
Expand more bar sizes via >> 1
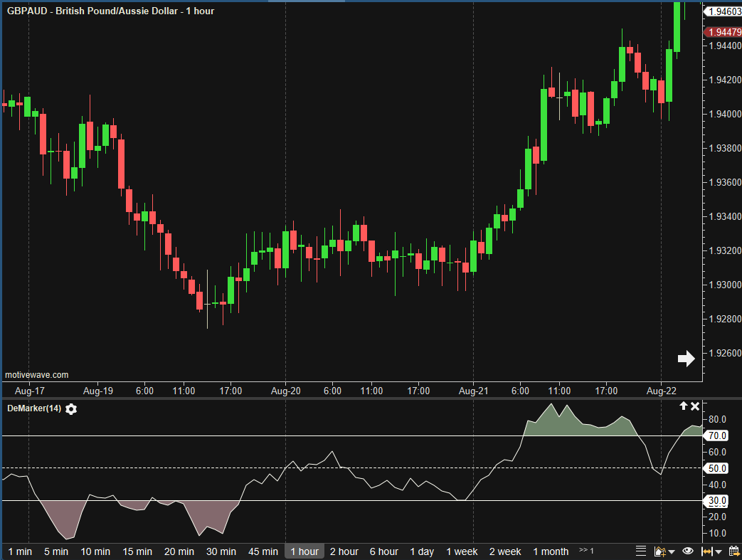click(x=586, y=551)
